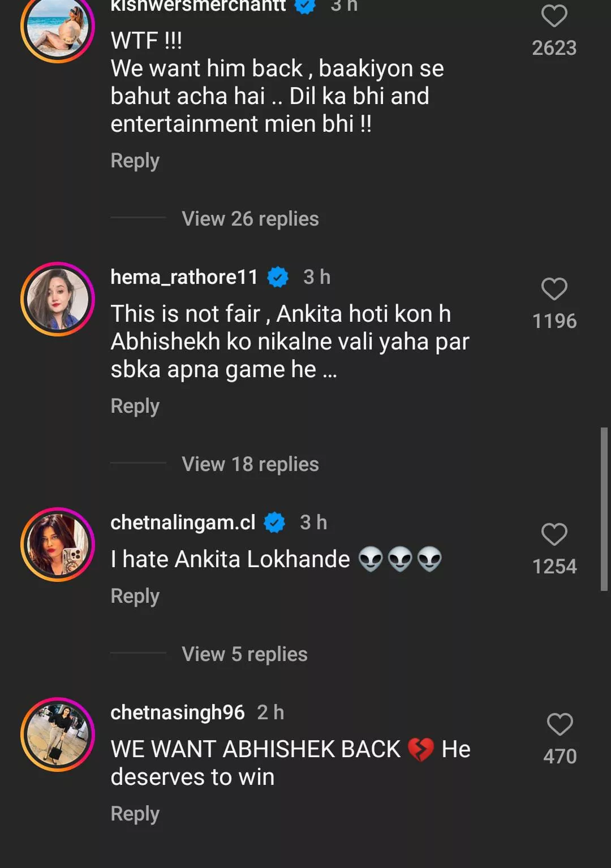
Task: Reply to 'I hate Ankita Lokhande' comment
Action: 135,596
